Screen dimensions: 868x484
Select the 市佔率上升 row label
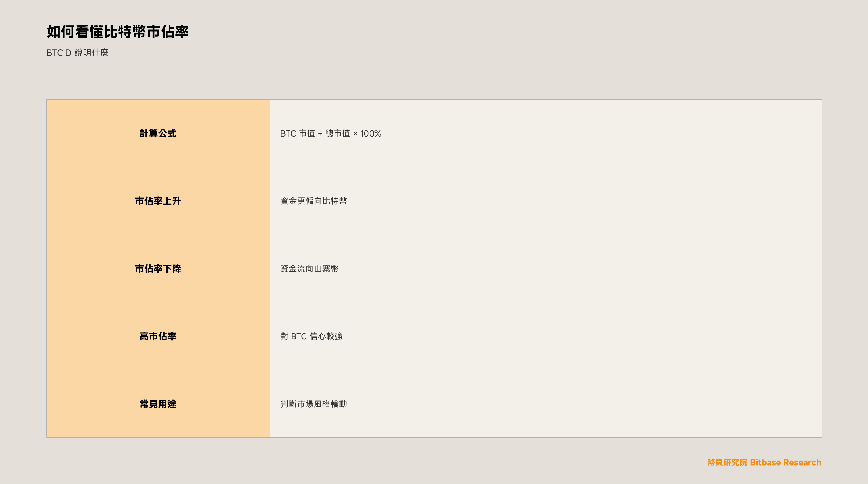pos(158,201)
